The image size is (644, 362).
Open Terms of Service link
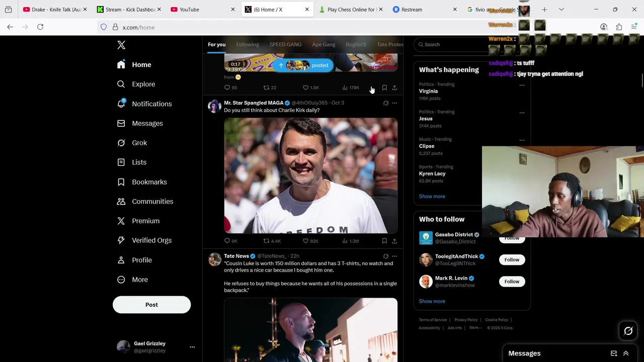433,320
